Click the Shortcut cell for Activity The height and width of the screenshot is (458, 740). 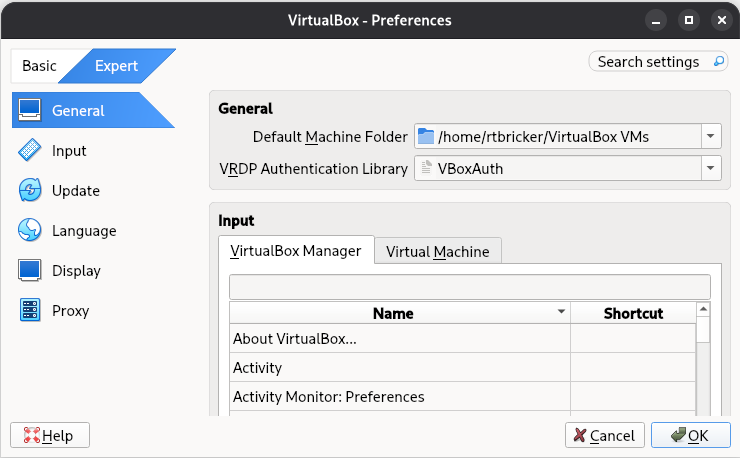click(x=633, y=367)
